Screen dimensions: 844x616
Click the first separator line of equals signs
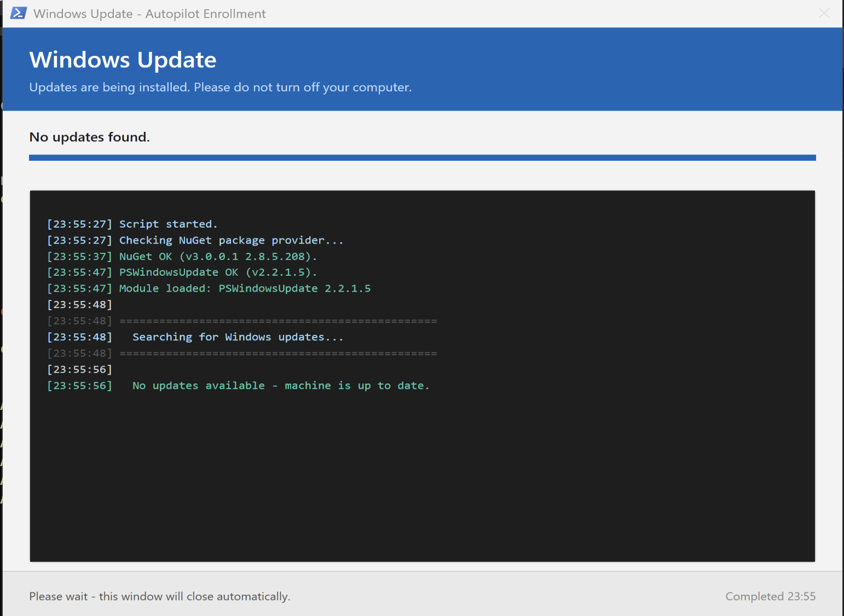[x=278, y=321]
